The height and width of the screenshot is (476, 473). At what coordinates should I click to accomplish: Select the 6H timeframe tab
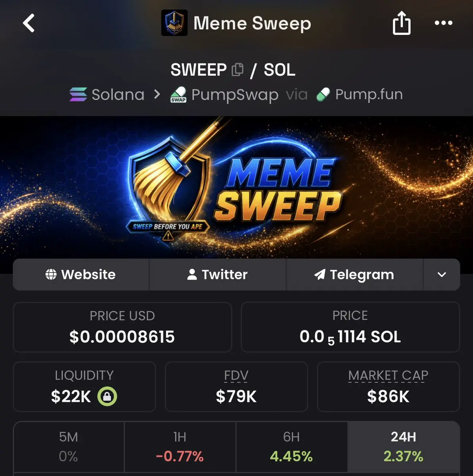point(291,447)
